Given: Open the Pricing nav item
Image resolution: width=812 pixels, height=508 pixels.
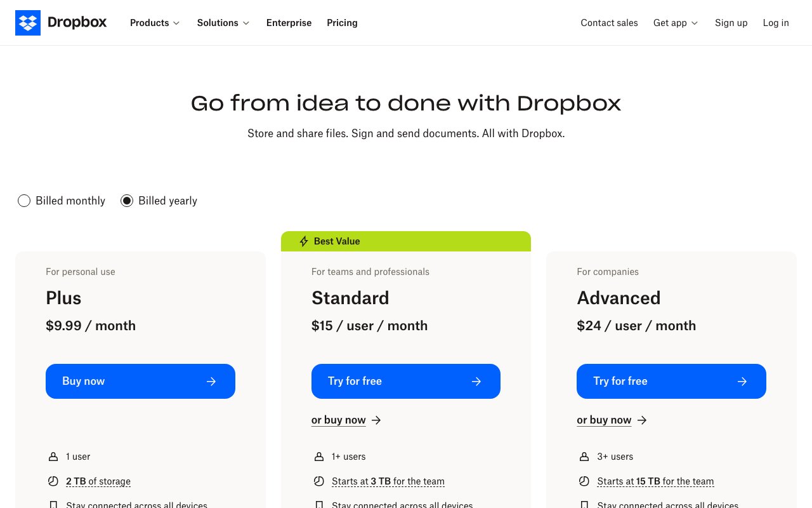Looking at the screenshot, I should [342, 23].
